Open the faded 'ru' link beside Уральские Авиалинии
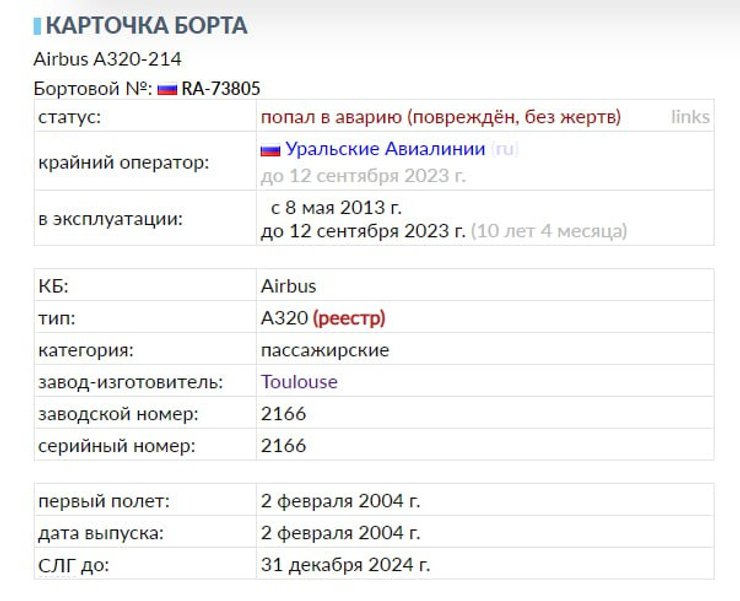740x601 pixels. [505, 149]
